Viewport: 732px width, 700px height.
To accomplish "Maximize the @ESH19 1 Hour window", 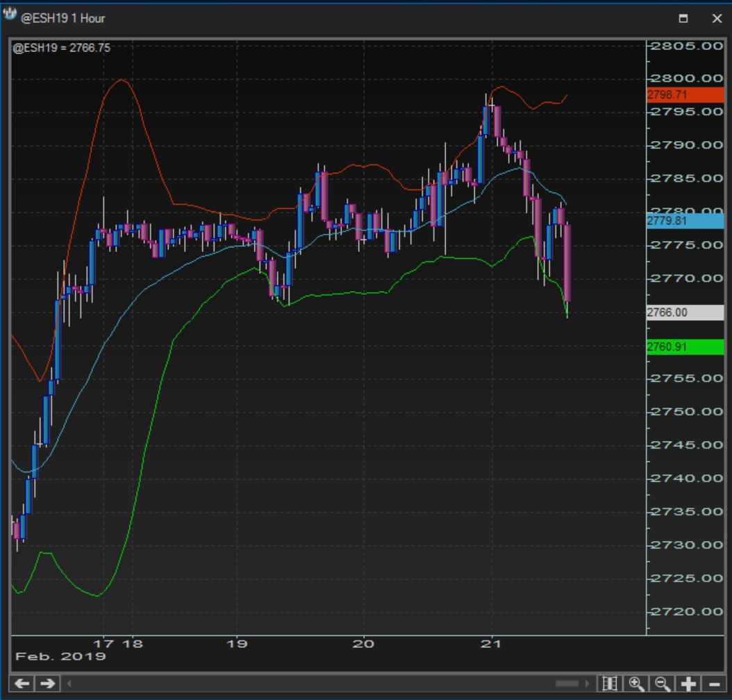I will coord(683,18).
